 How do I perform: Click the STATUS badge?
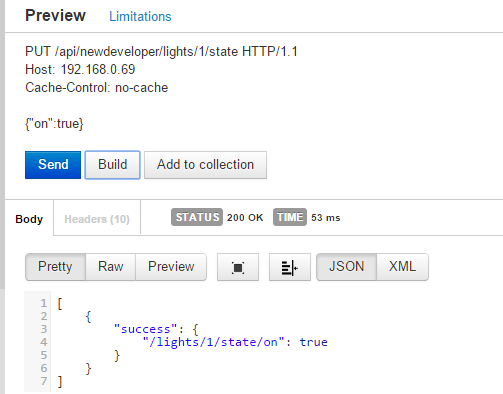[197, 217]
